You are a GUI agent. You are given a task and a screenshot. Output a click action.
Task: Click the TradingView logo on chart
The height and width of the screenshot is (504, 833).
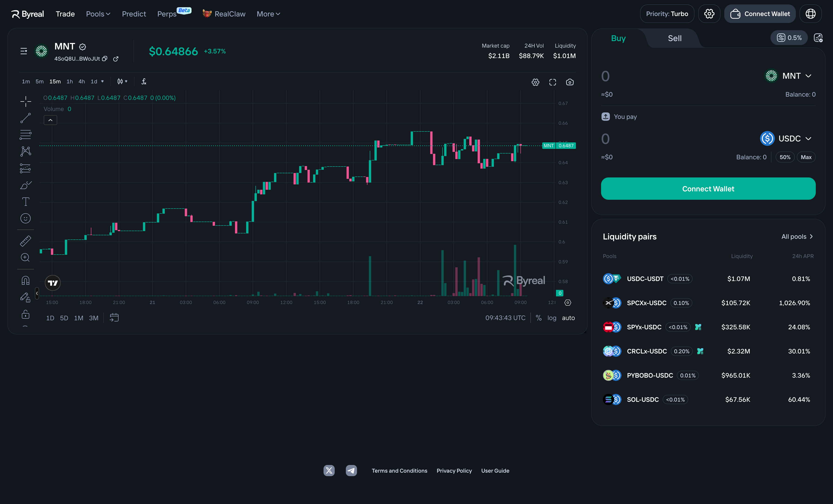(53, 283)
